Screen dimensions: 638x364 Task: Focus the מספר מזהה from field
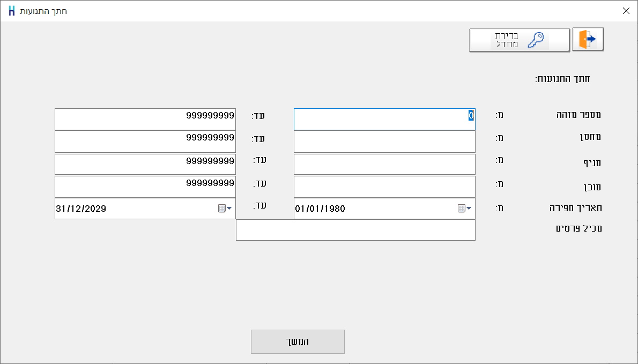pos(384,119)
